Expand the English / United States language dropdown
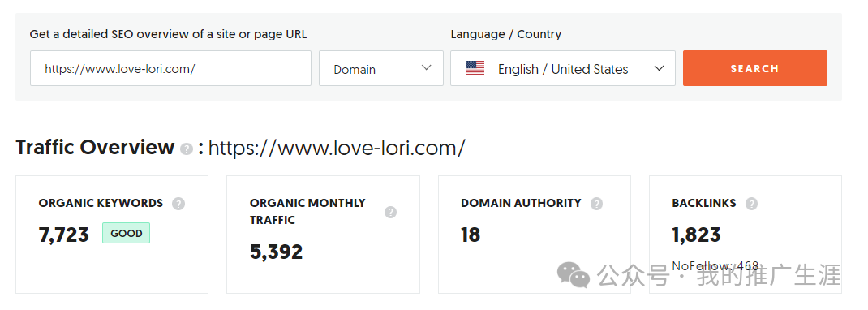 tap(562, 68)
